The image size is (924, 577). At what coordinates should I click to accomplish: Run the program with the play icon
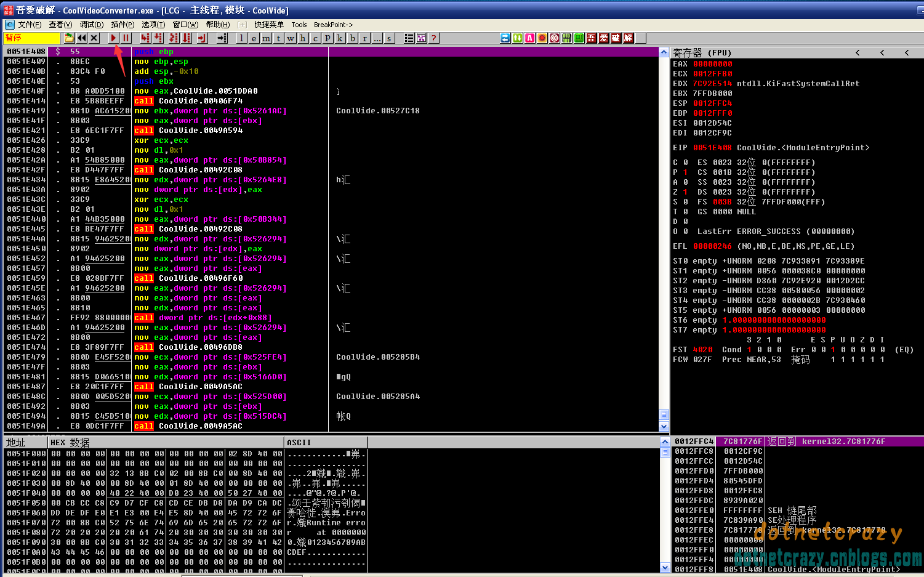coord(113,38)
